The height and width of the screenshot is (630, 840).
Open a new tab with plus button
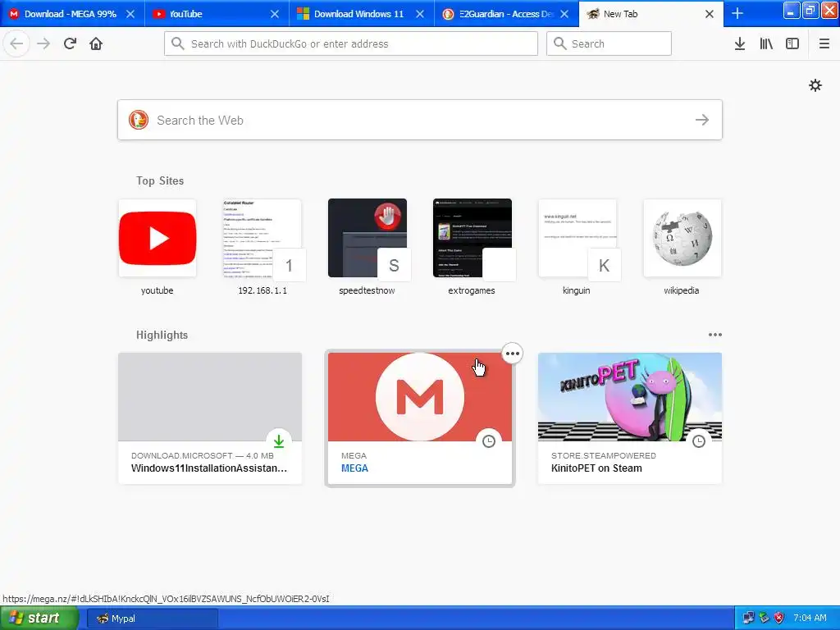click(x=737, y=13)
